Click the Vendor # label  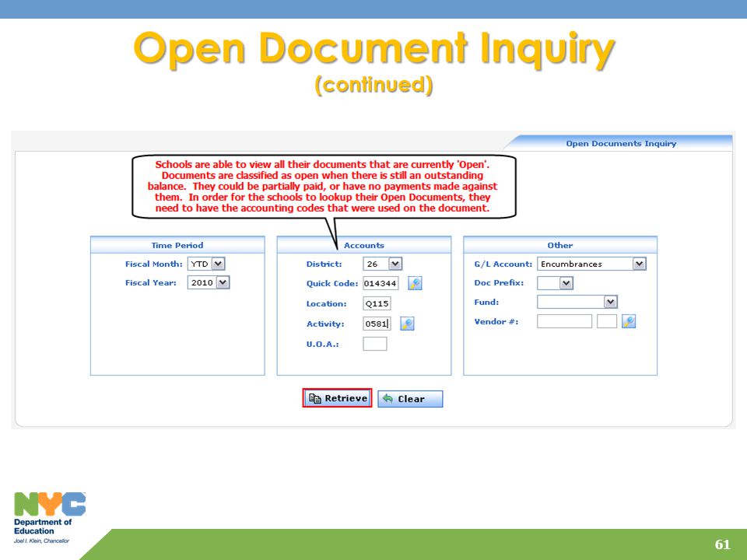point(496,321)
